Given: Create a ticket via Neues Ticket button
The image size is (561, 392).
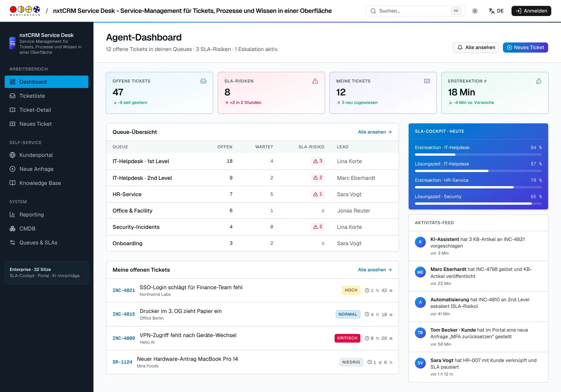Looking at the screenshot, I should point(525,48).
